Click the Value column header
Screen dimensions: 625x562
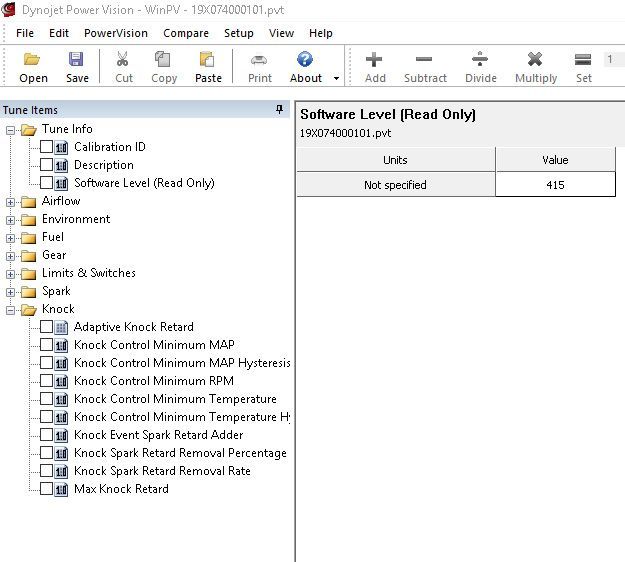[x=555, y=160]
